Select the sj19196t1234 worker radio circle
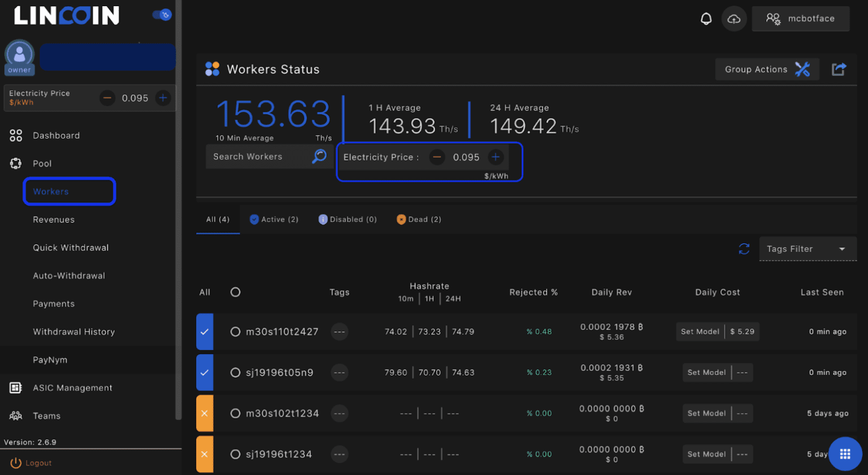The height and width of the screenshot is (475, 868). tap(236, 454)
